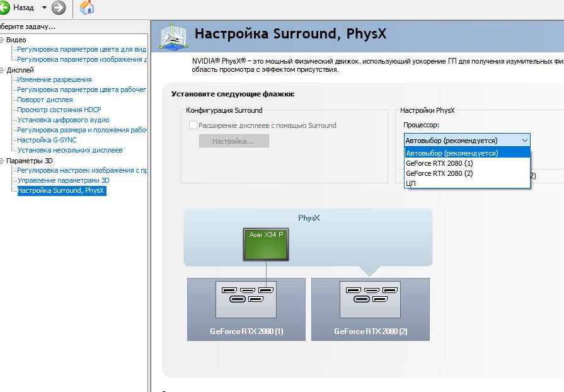Image resolution: width=564 pixels, height=392 pixels.
Task: Click GeForce RTX 2080 (1) connector diagram
Action: pos(246,299)
